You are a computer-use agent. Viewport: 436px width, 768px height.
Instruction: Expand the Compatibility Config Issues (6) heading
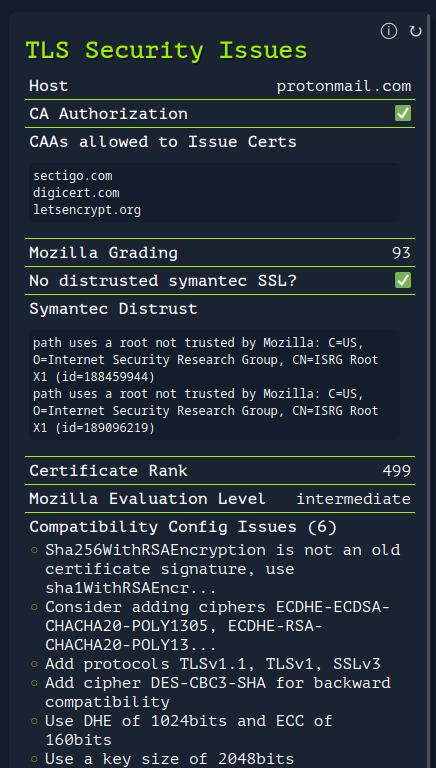click(183, 527)
